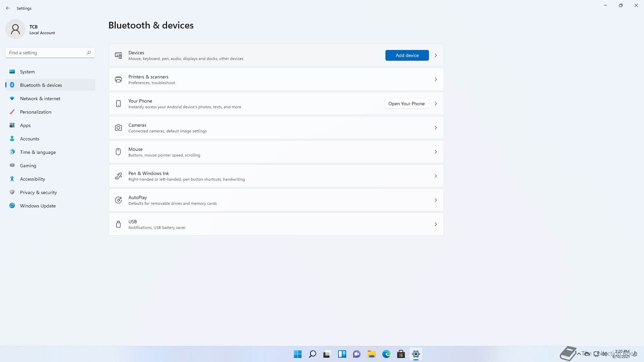The image size is (644, 362).
Task: Select Time & language in sidebar
Action: point(50,152)
